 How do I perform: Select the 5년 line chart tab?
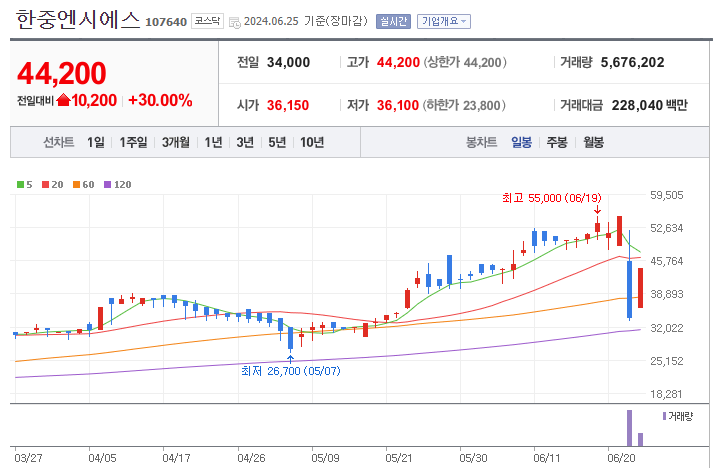[277, 142]
